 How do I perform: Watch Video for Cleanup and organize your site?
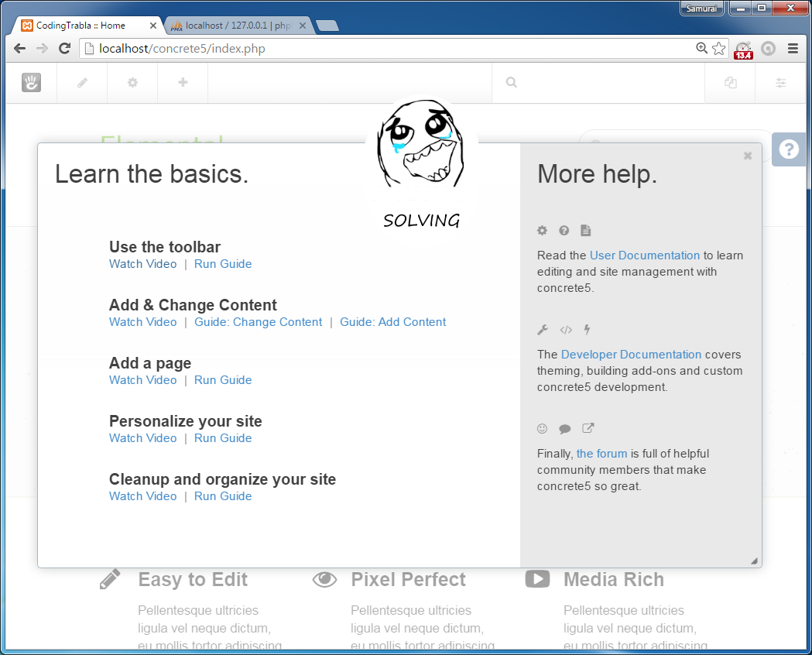143,496
